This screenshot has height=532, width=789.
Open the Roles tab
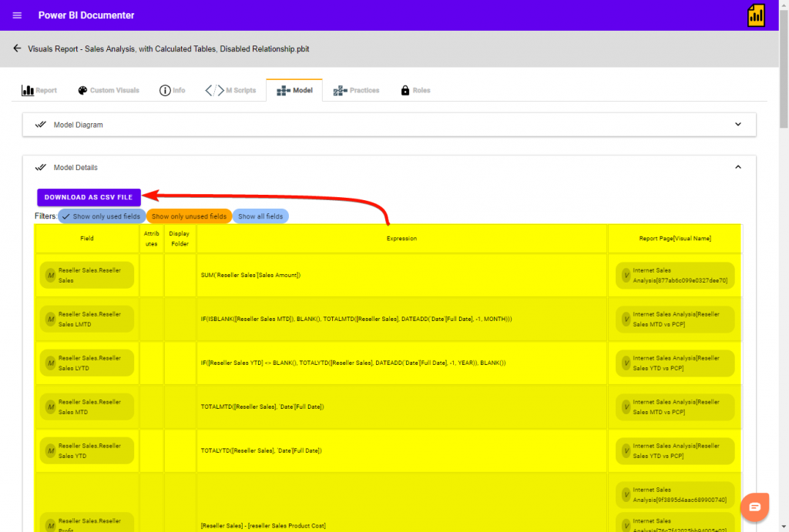click(415, 91)
